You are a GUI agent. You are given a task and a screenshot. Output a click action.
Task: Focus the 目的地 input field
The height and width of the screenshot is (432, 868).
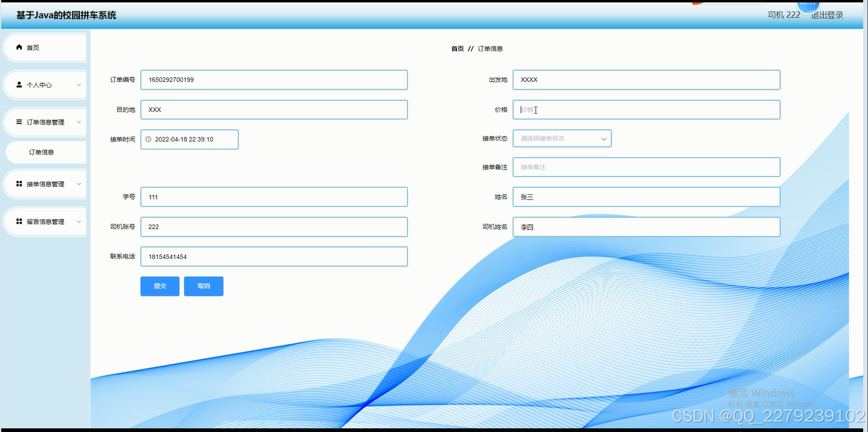coord(274,110)
